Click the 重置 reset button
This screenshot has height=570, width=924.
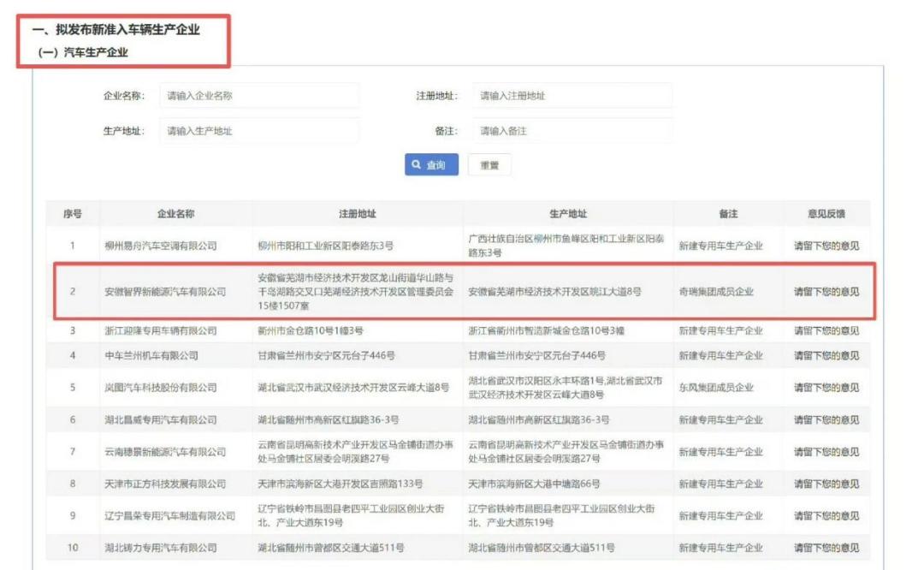(x=489, y=165)
